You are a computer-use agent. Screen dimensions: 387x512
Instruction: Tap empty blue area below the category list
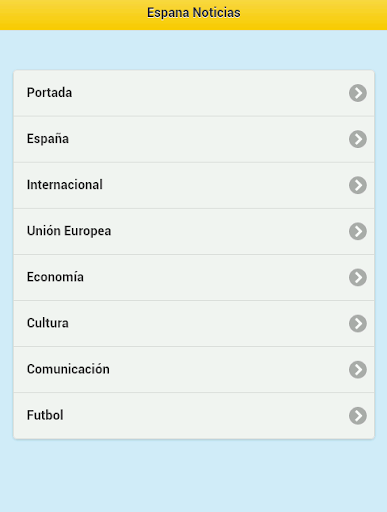193,475
